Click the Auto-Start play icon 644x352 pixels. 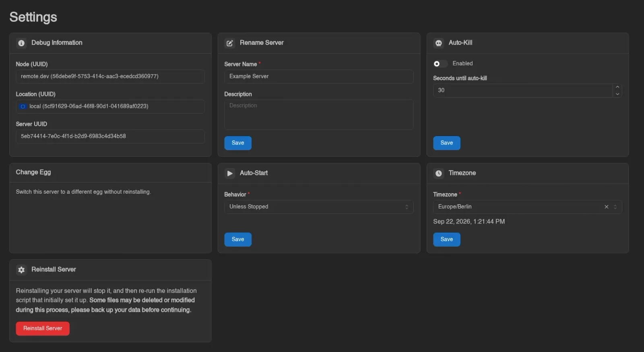[x=229, y=173]
